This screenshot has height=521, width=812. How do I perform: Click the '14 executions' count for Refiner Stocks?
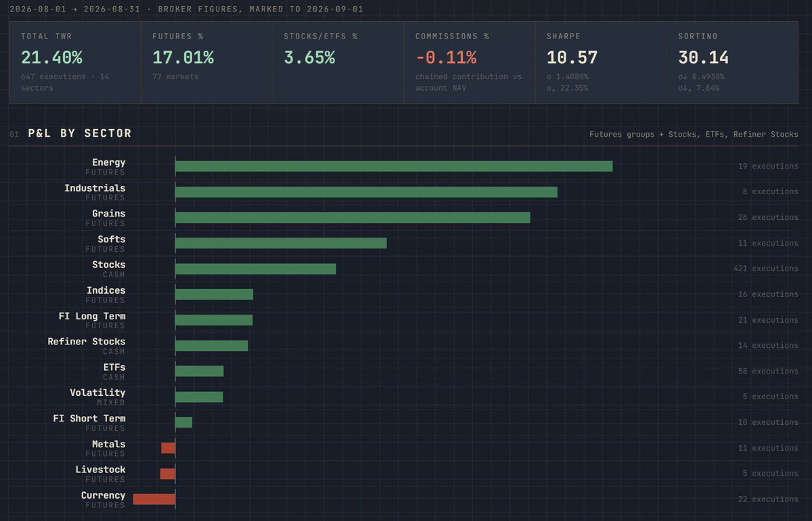[769, 346]
